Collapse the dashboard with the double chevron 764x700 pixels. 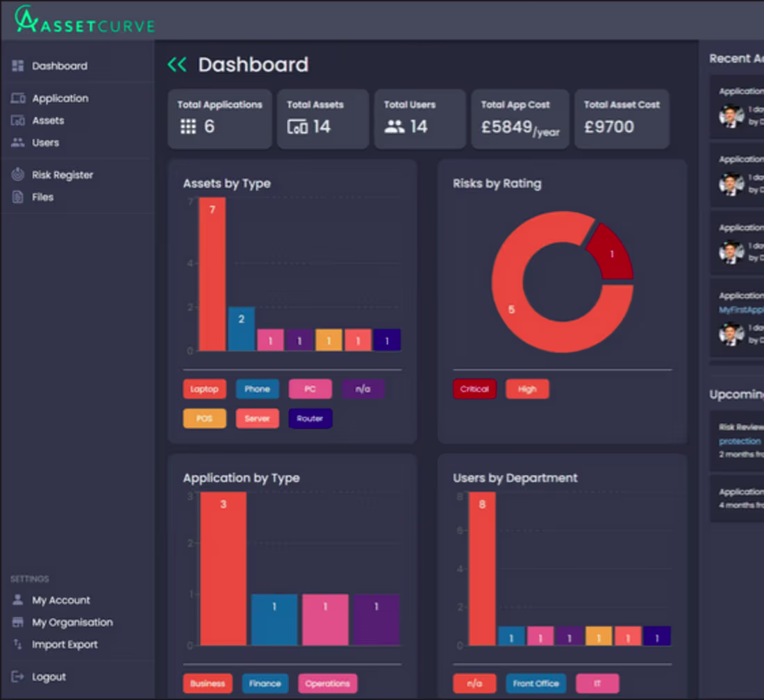(x=177, y=64)
